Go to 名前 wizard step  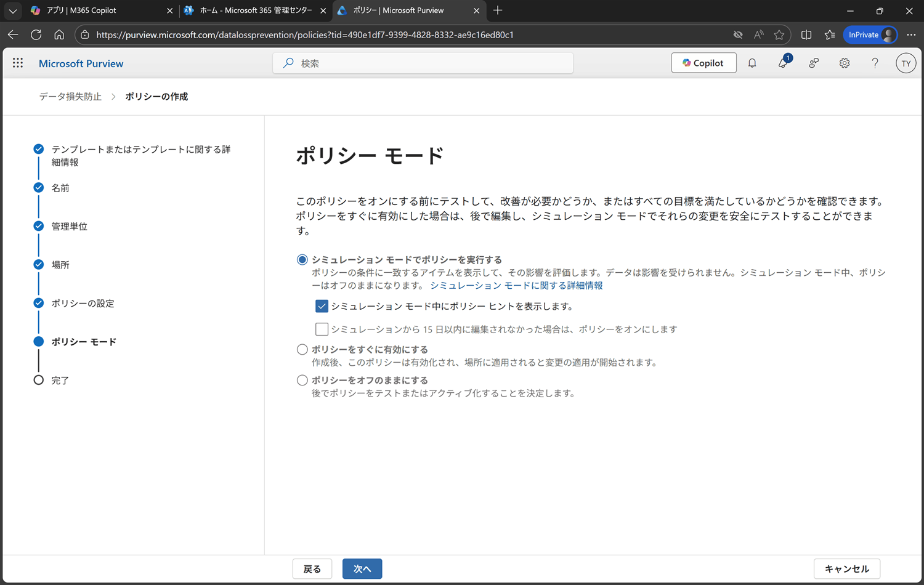click(60, 188)
